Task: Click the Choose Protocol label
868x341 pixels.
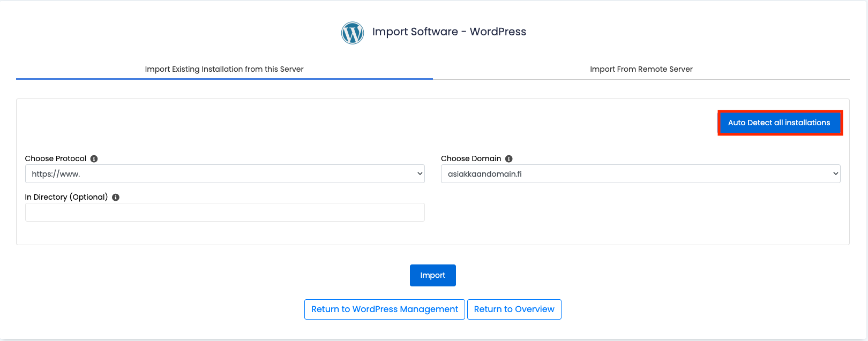Action: (56, 158)
